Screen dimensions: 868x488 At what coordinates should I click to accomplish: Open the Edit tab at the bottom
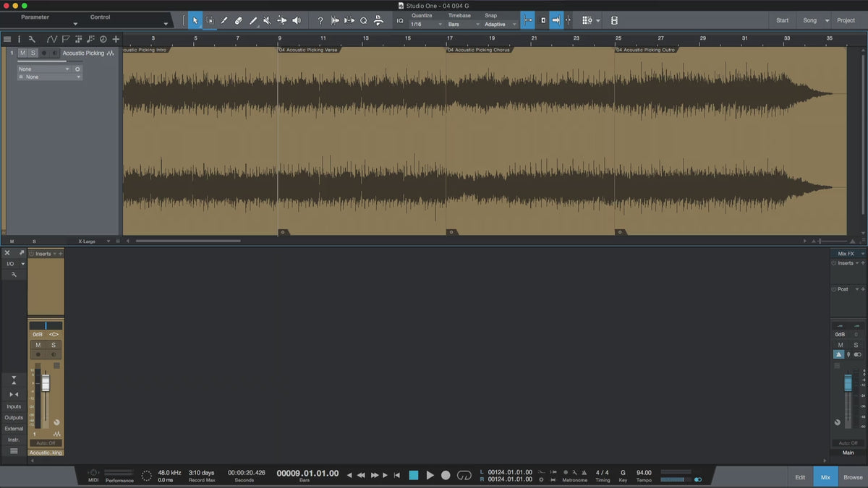800,477
